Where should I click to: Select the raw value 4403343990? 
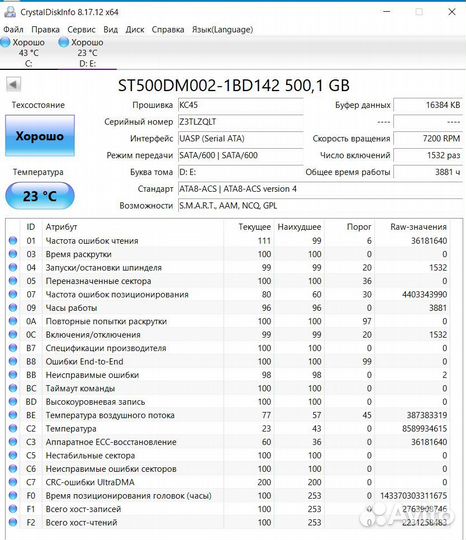[424, 294]
